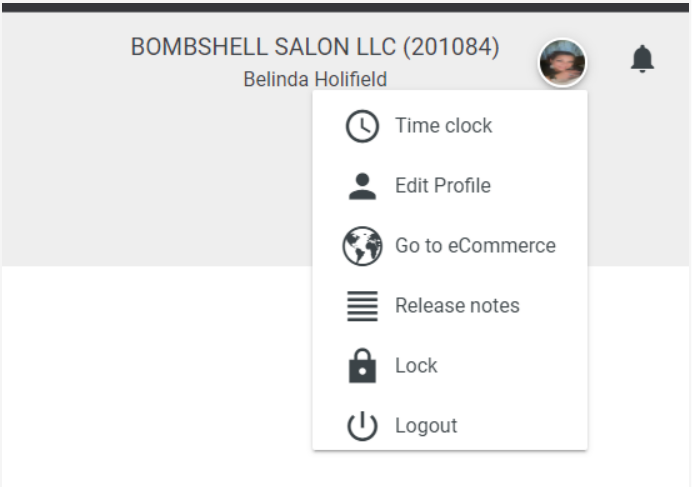Open the notifications bell
Image resolution: width=699 pixels, height=487 pixels.
[642, 60]
